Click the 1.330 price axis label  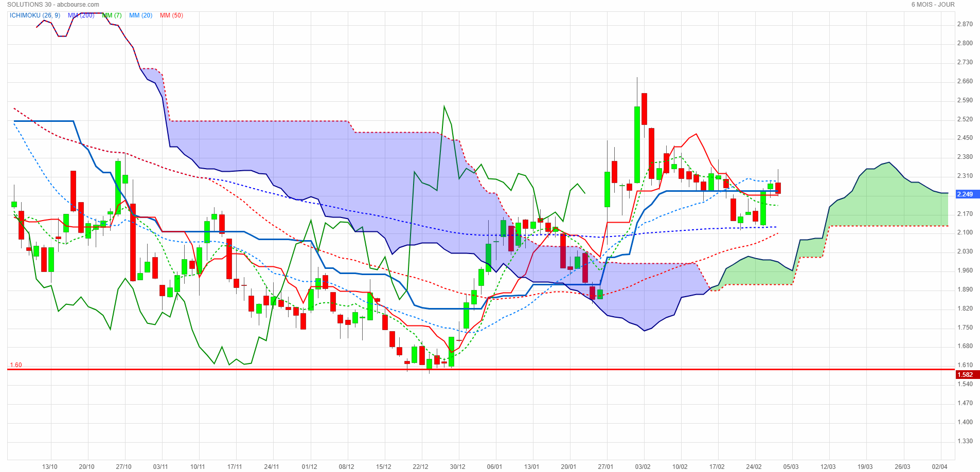click(965, 441)
